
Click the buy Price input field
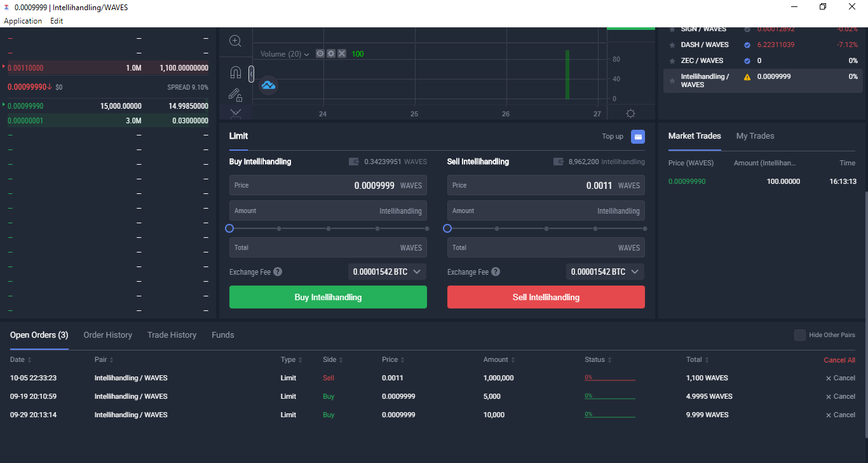tap(328, 185)
